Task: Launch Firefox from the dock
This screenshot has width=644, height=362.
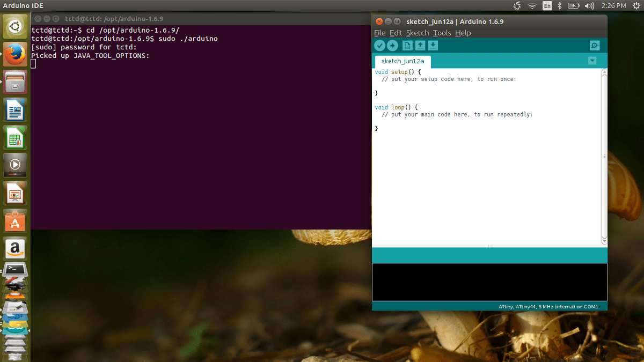Action: click(15, 54)
